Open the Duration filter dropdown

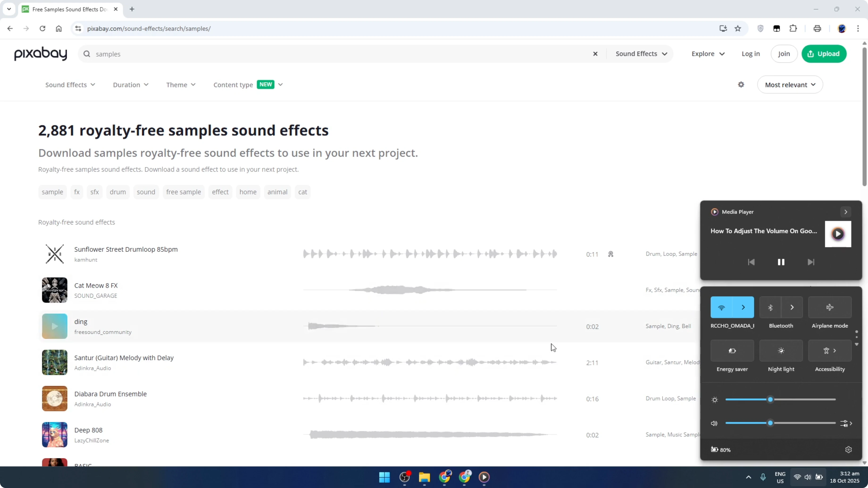pos(131,85)
